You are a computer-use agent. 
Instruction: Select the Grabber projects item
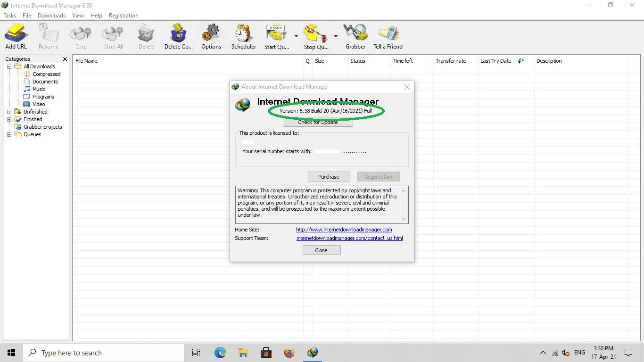click(x=42, y=127)
